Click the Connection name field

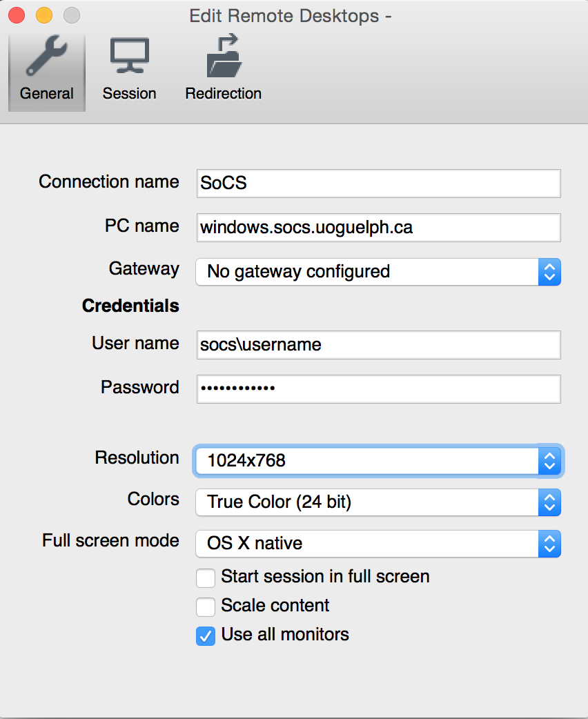[378, 184]
